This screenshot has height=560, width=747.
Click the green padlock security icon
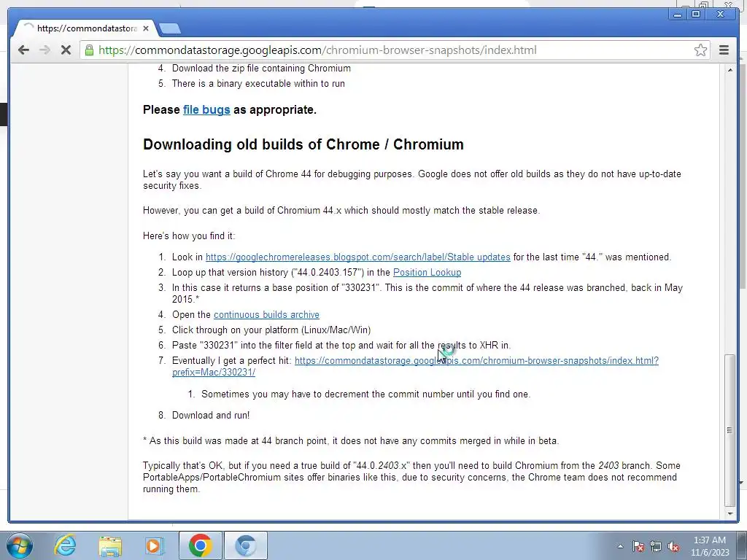click(89, 50)
